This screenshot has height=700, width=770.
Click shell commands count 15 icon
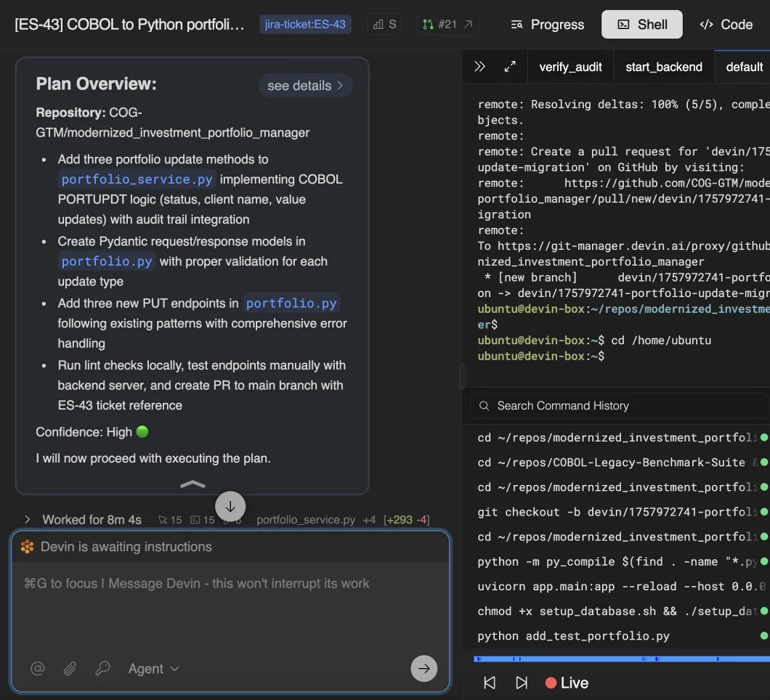click(x=203, y=520)
